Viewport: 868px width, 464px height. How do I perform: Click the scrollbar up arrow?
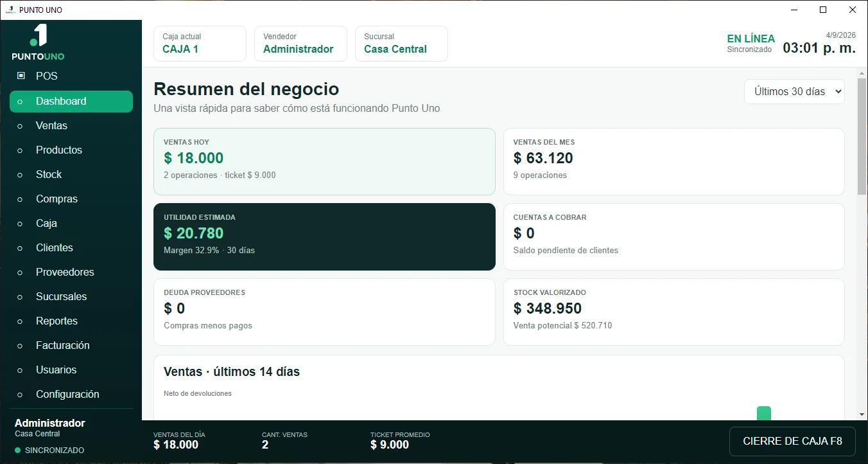click(x=862, y=73)
